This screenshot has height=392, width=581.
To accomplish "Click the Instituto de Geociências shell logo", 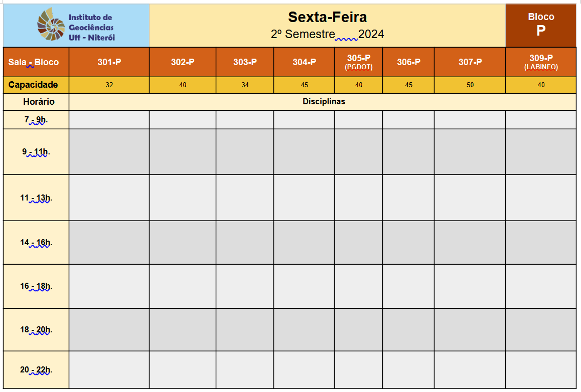I will coord(51,25).
